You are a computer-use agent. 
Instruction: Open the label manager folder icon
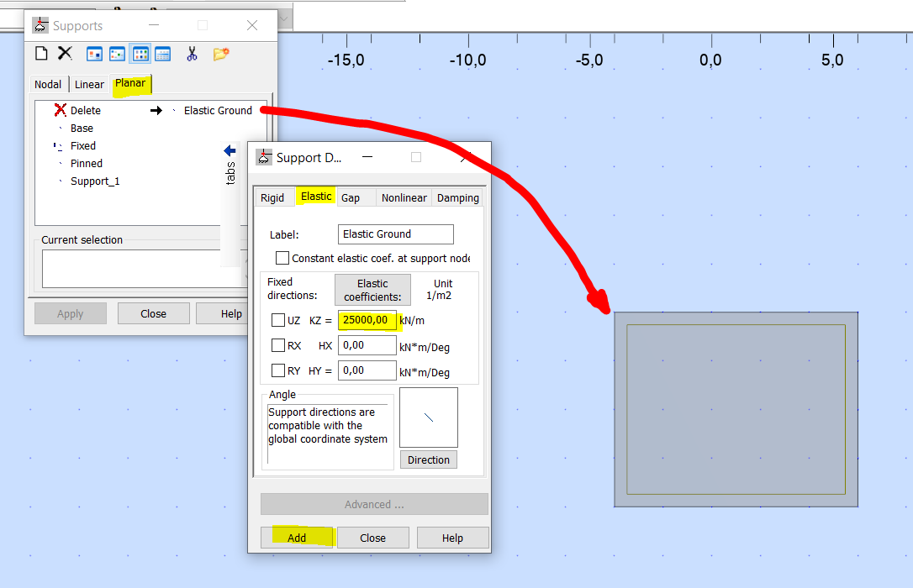(220, 53)
